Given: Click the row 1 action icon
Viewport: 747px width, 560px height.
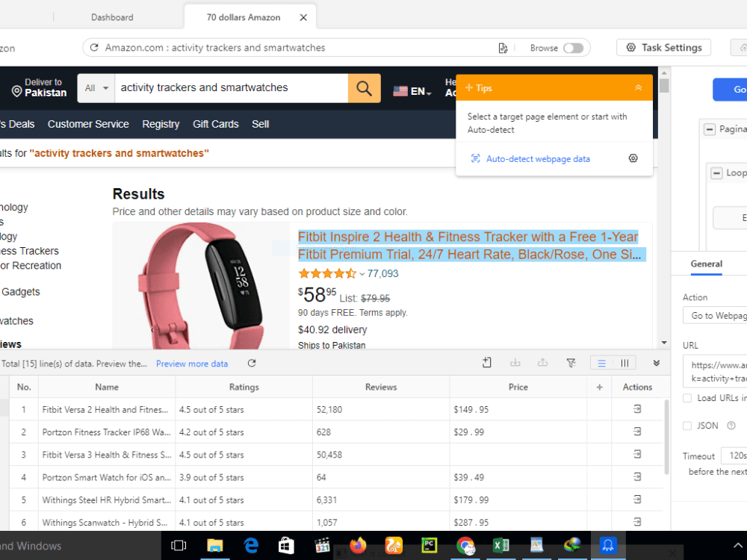Looking at the screenshot, I should [x=637, y=409].
